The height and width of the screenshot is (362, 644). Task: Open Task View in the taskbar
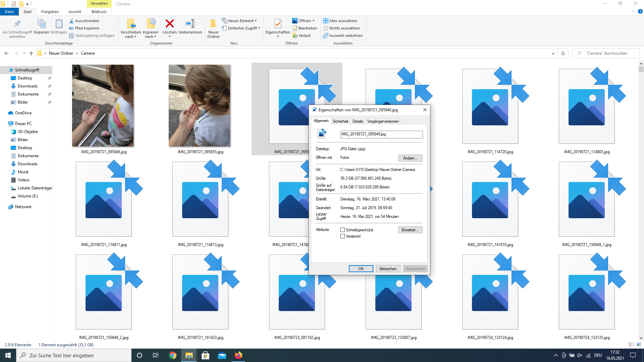(156, 355)
